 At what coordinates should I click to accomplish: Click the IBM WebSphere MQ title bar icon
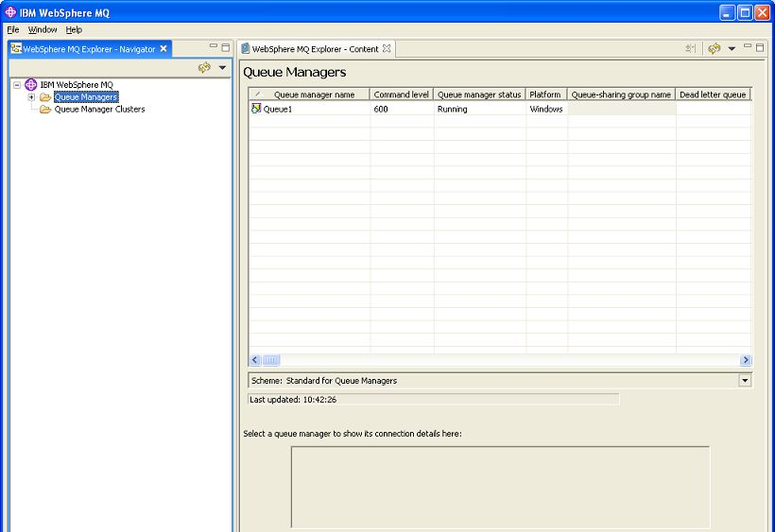coord(10,12)
